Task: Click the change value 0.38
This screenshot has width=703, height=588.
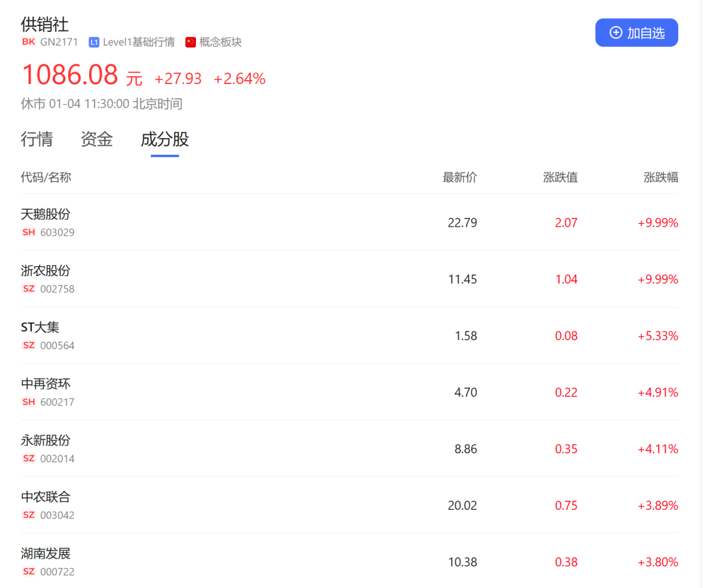Action: [x=566, y=562]
